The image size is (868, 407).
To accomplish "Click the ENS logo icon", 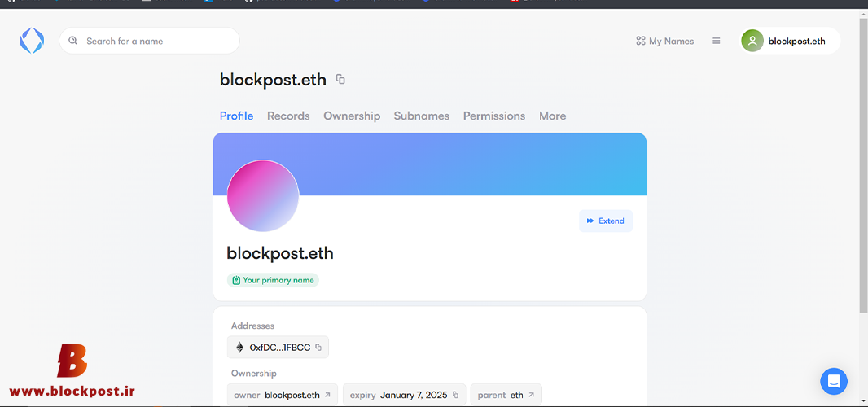I will 32,41.
